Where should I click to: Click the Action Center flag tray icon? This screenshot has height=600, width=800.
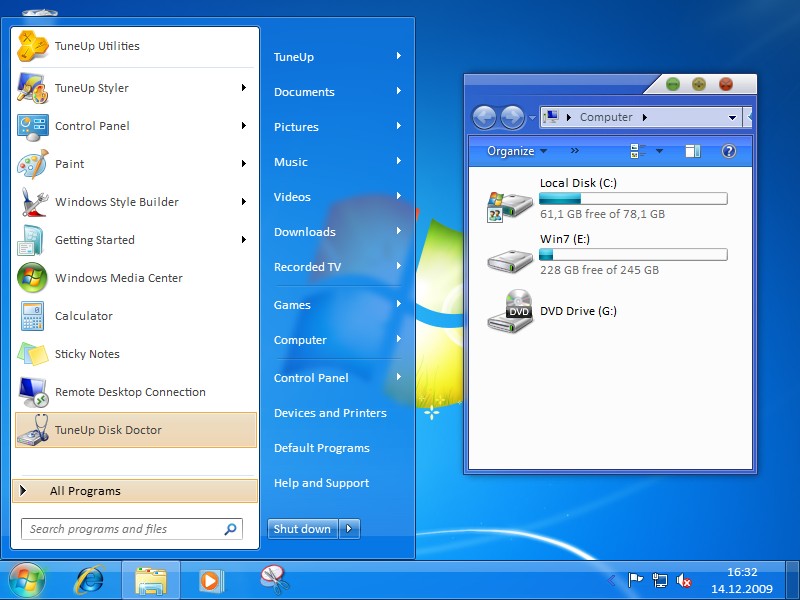tap(635, 580)
